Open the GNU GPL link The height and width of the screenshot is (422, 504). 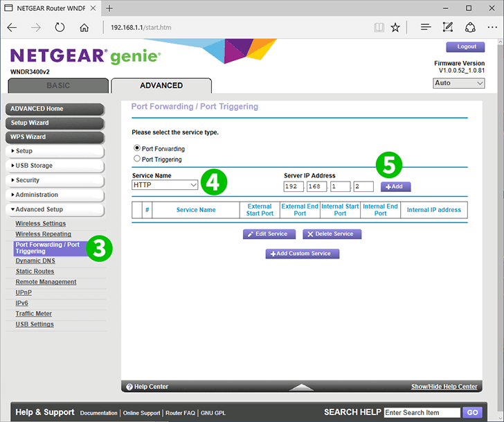[213, 413]
